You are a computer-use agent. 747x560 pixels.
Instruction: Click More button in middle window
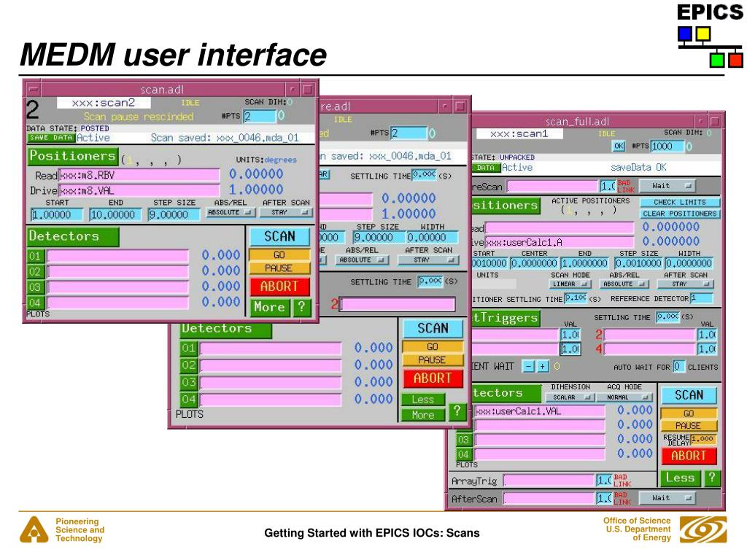coord(423,415)
